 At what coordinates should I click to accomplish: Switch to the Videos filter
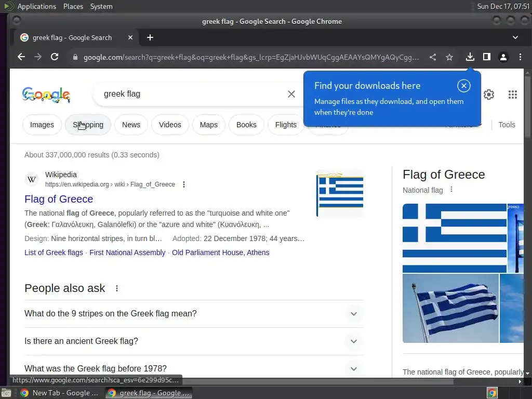pyautogui.click(x=170, y=125)
